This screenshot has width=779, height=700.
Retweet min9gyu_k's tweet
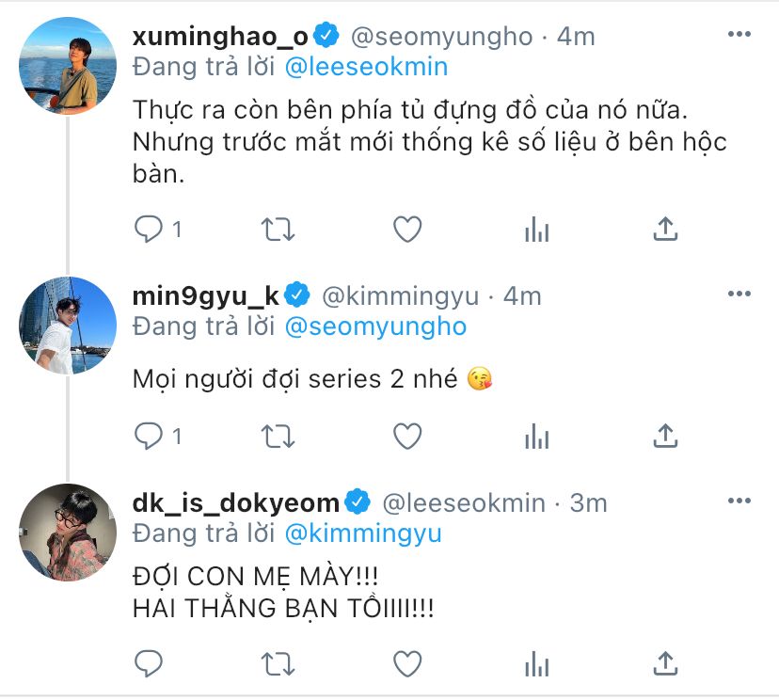(278, 436)
